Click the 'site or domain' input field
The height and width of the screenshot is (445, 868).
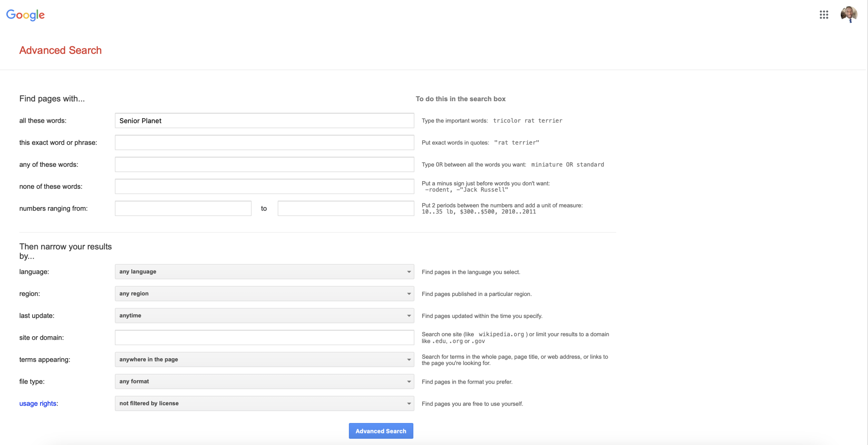click(x=264, y=338)
